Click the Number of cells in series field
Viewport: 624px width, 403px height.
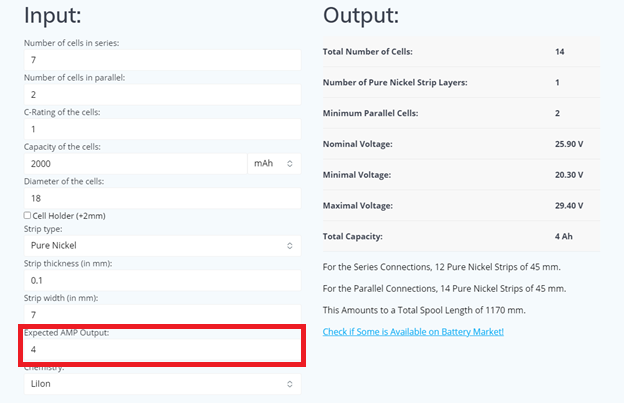161,60
